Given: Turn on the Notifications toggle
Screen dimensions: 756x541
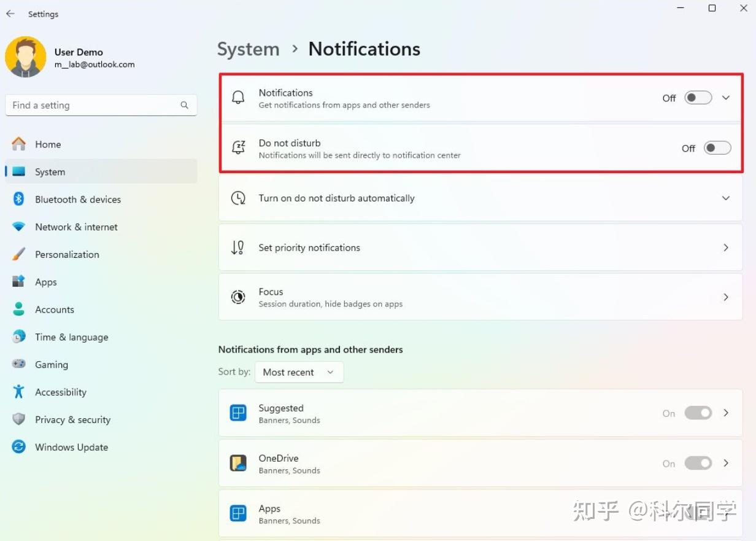Looking at the screenshot, I should click(x=697, y=98).
